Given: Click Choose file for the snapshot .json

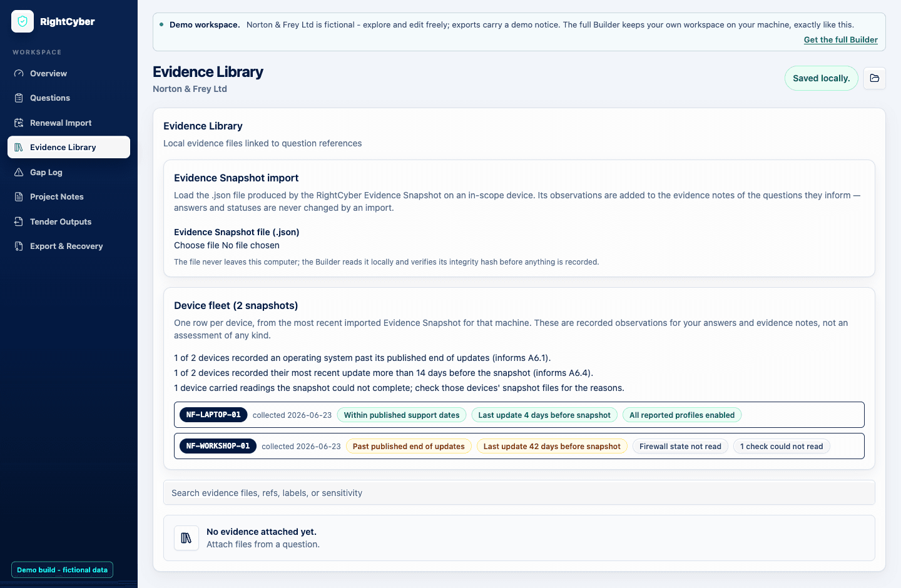Looking at the screenshot, I should click(x=196, y=245).
